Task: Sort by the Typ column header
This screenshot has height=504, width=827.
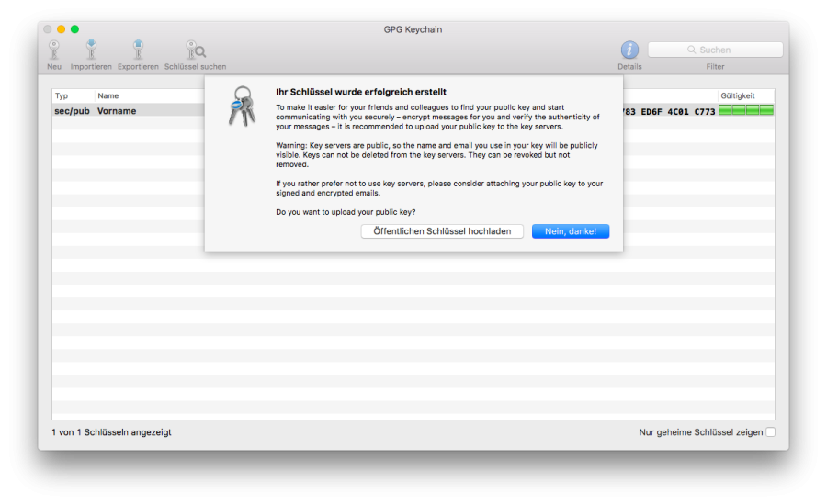Action: (x=73, y=95)
